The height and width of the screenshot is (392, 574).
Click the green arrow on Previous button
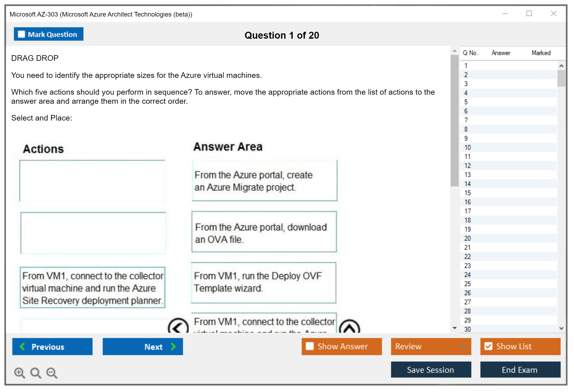[x=23, y=346]
